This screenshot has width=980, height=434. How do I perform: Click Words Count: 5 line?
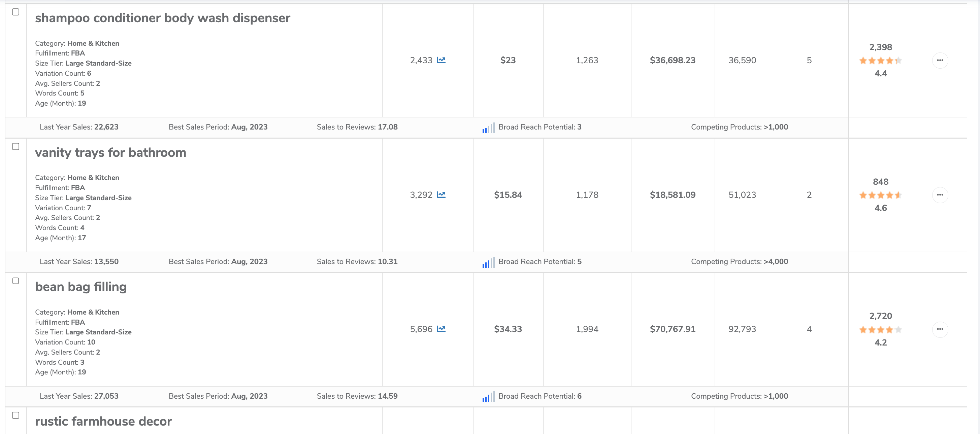(x=60, y=93)
